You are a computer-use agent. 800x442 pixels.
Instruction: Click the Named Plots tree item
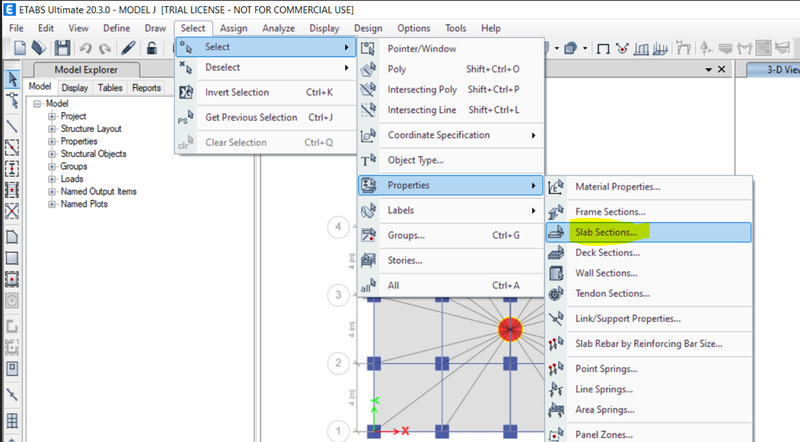(84, 204)
